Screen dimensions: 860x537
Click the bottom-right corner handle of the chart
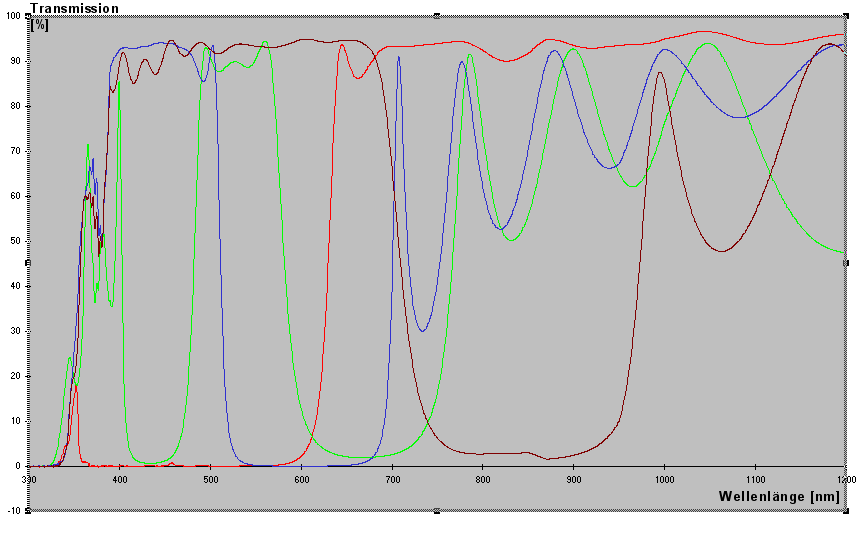point(846,511)
